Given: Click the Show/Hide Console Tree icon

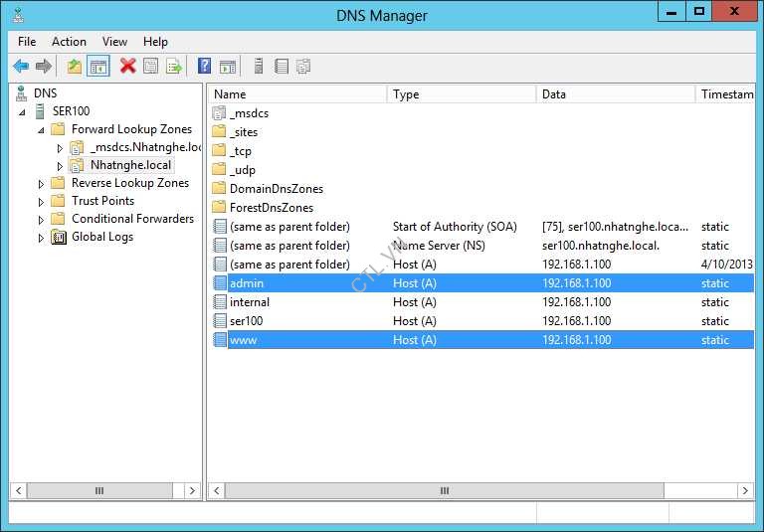Looking at the screenshot, I should (98, 67).
